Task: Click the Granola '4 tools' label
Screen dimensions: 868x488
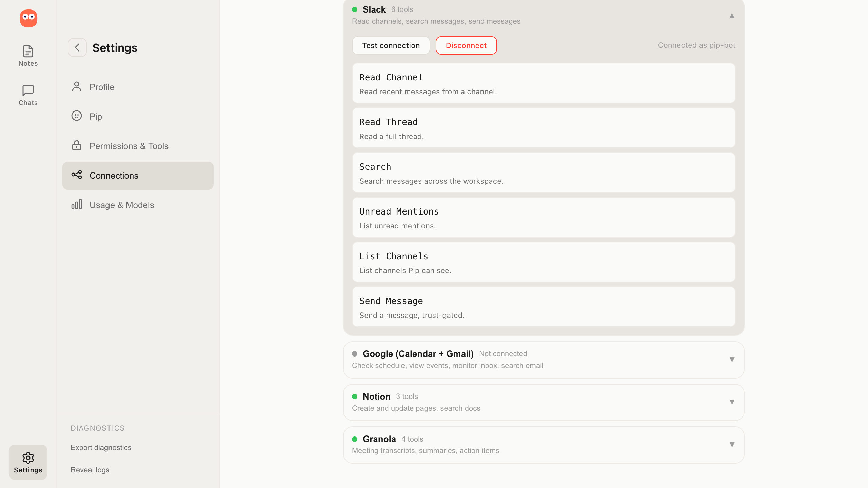Action: [x=412, y=439]
